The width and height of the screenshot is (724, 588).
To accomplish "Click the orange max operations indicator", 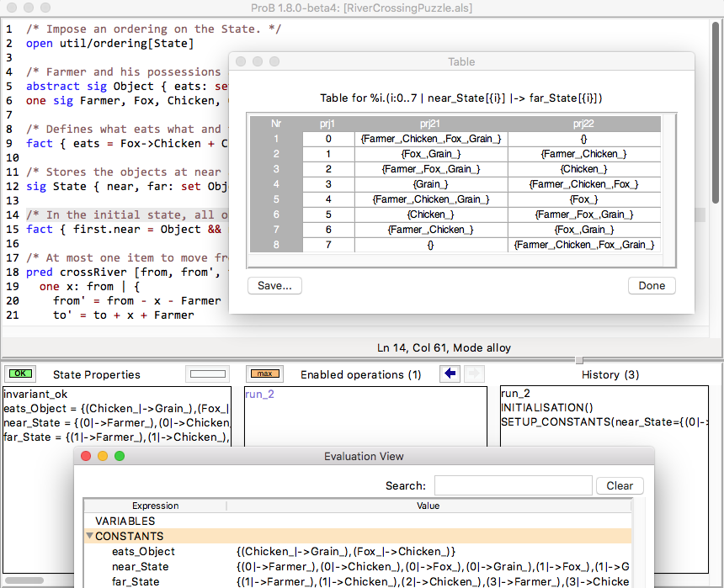I will tap(264, 373).
